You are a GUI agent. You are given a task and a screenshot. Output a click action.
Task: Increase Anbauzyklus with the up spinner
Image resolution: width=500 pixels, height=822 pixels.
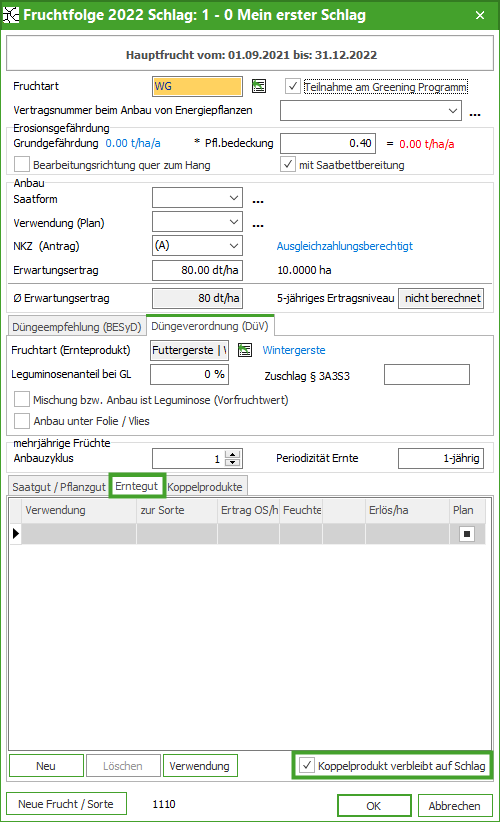(233, 454)
